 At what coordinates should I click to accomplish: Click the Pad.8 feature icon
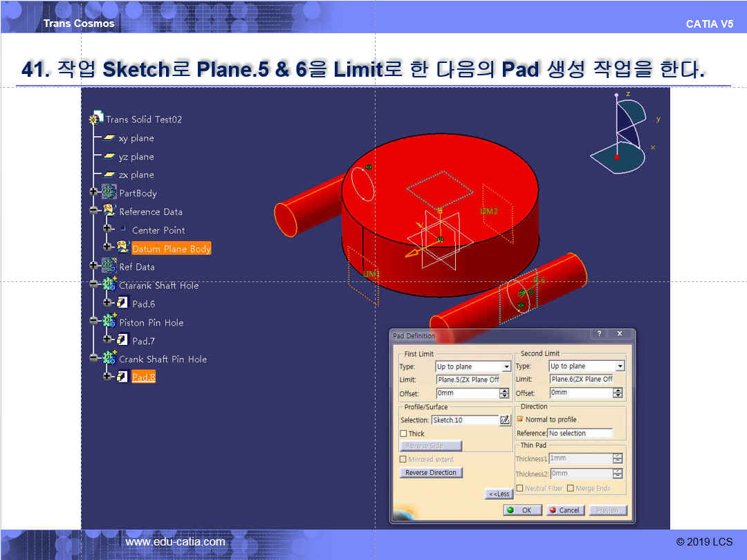(x=122, y=377)
